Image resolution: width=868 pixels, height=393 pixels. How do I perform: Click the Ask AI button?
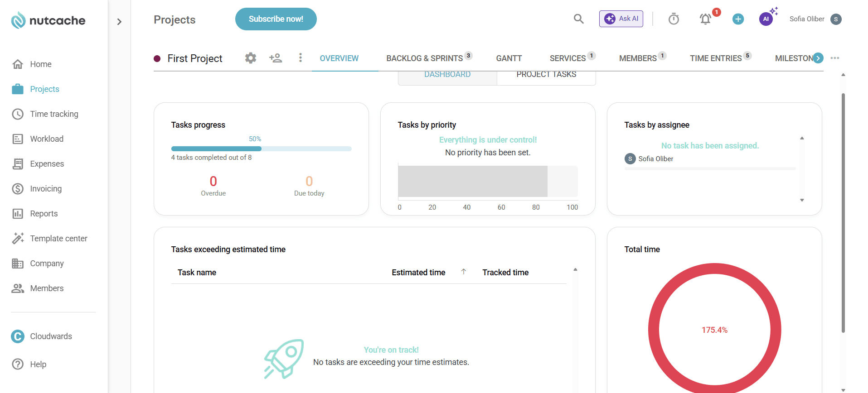pyautogui.click(x=621, y=19)
